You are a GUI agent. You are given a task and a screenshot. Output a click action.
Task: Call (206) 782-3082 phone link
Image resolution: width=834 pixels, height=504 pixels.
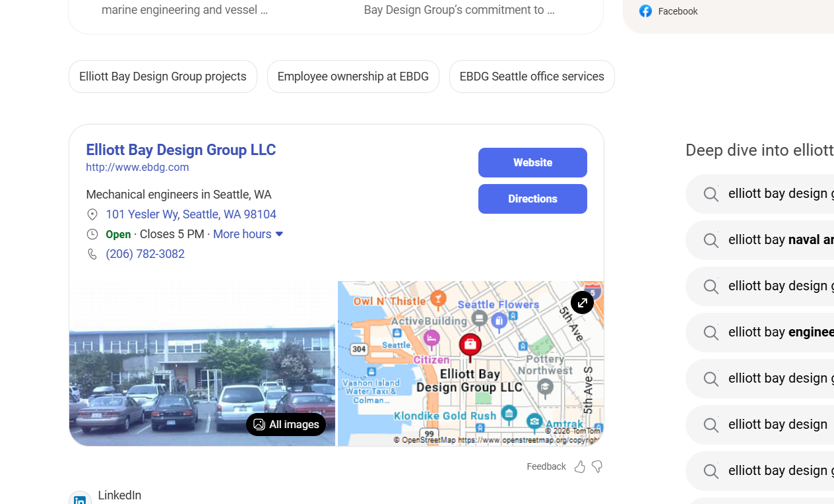point(145,254)
